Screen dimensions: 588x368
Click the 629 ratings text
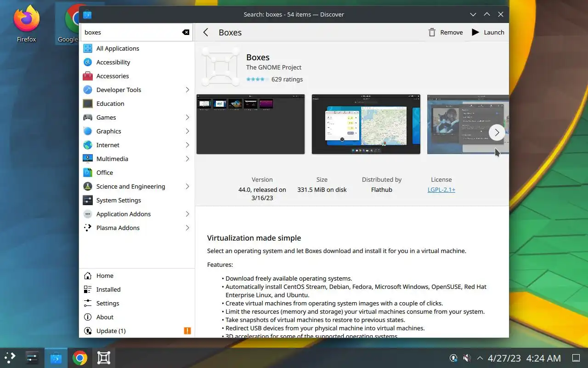pos(287,79)
